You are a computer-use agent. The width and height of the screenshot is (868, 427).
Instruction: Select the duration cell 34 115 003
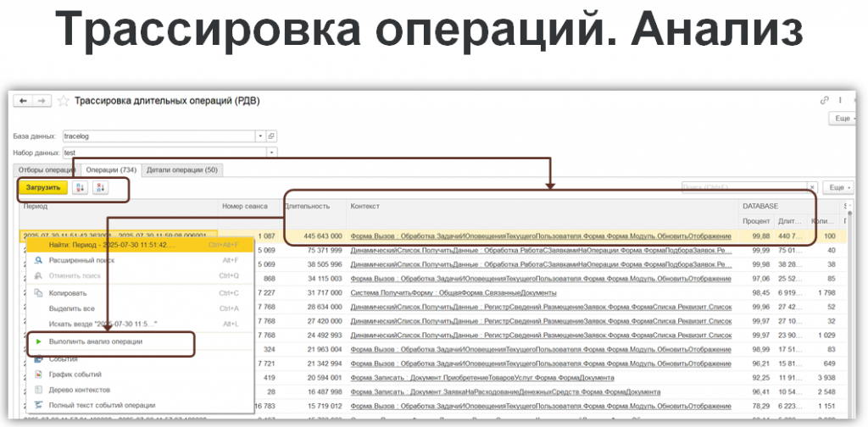314,279
